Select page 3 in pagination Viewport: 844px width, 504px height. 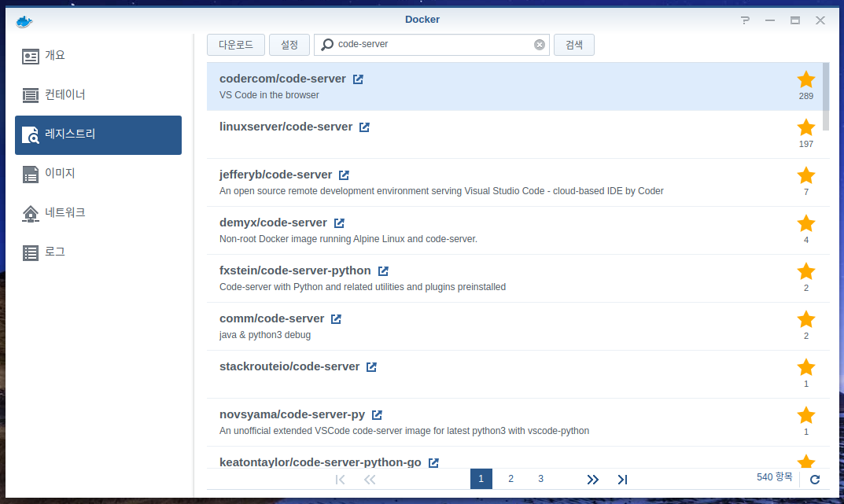click(x=541, y=479)
